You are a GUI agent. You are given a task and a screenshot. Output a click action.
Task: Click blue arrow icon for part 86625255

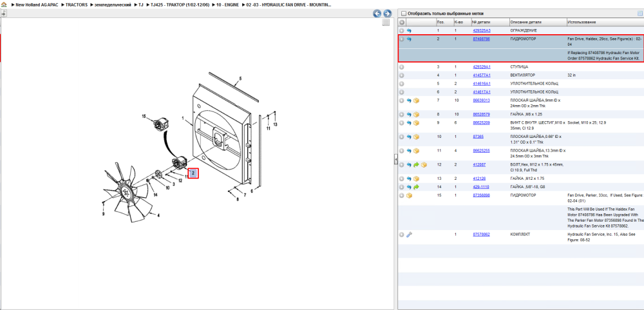coord(409,151)
